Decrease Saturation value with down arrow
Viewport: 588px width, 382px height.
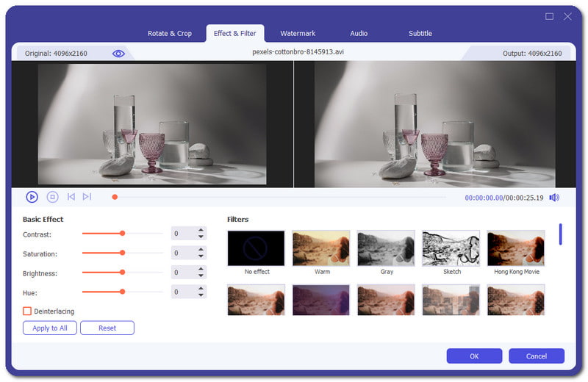(x=201, y=256)
